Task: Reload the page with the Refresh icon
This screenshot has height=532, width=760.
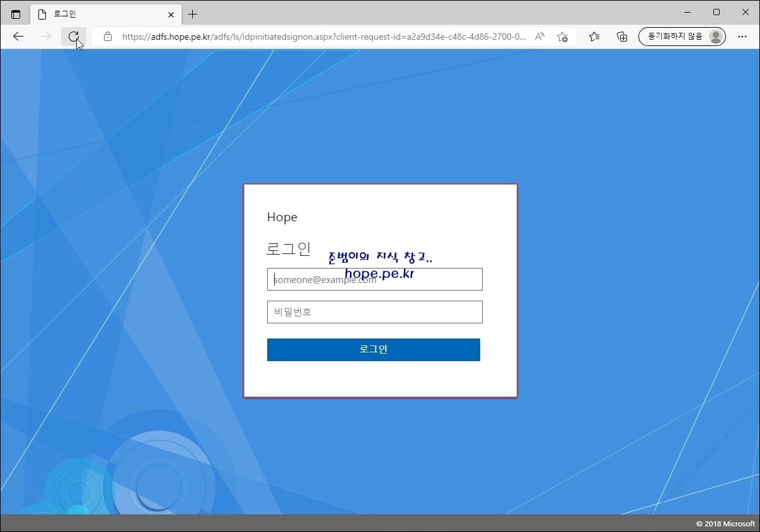Action: pos(74,37)
